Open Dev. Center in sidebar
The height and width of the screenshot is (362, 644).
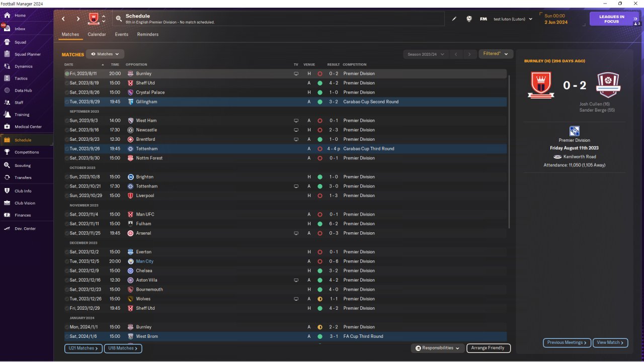tap(25, 229)
